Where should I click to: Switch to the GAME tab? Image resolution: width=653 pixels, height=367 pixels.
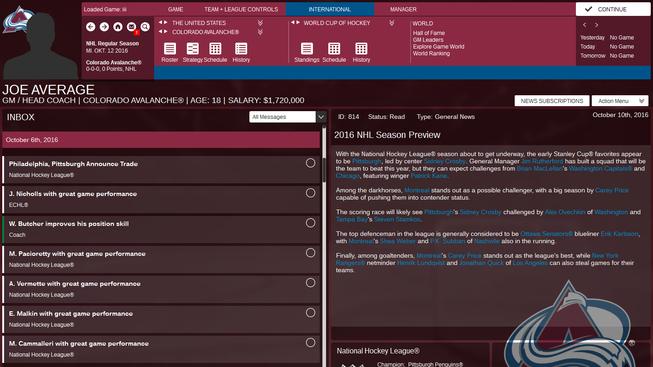click(x=175, y=9)
